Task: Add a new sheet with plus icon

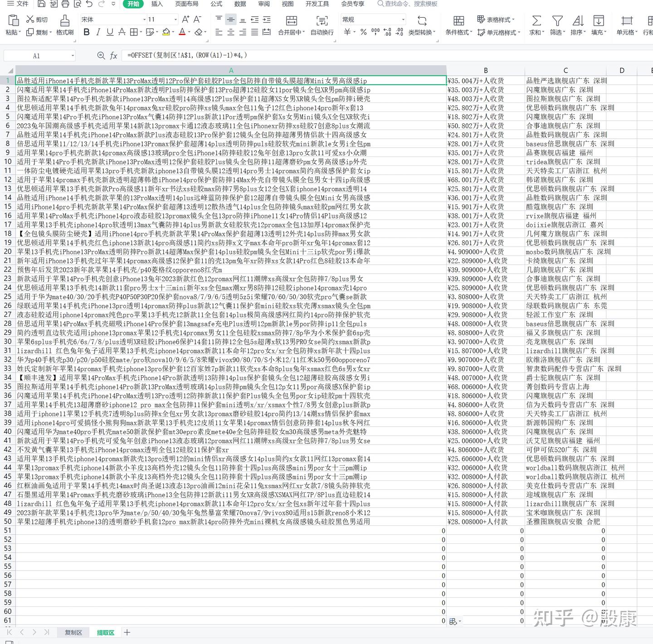Action: 127,632
